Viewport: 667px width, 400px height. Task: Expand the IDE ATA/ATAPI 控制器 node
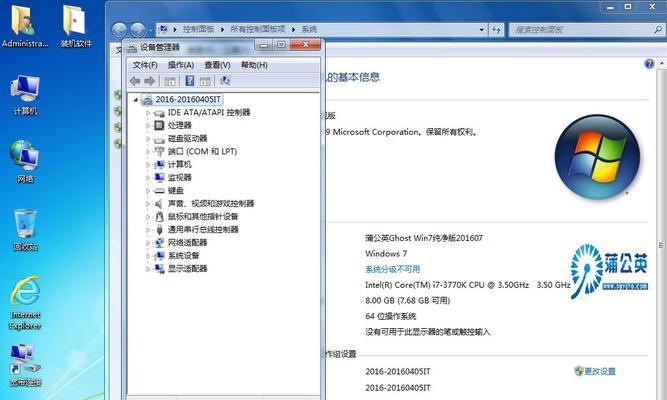[x=148, y=113]
